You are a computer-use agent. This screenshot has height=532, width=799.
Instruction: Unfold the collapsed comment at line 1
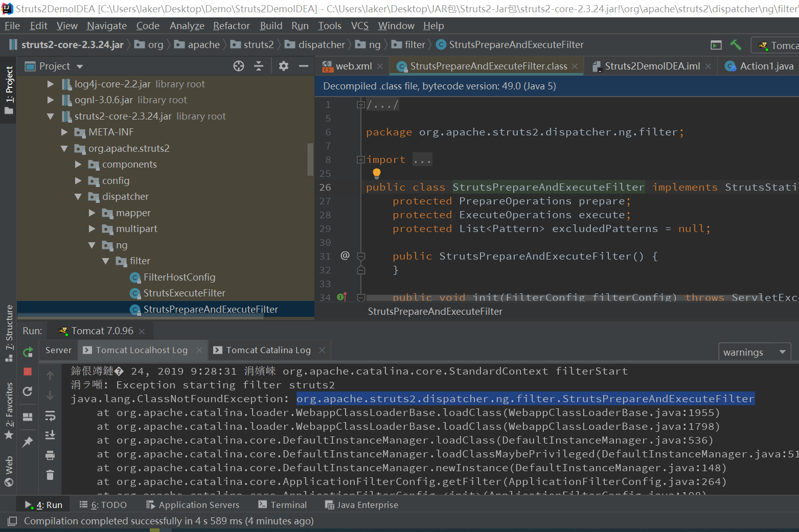361,105
